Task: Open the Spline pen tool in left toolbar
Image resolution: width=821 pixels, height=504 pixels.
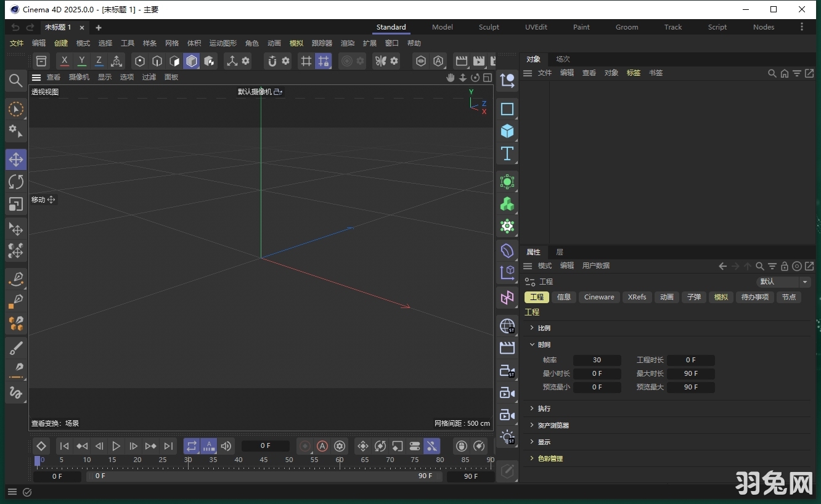Action: point(16,279)
